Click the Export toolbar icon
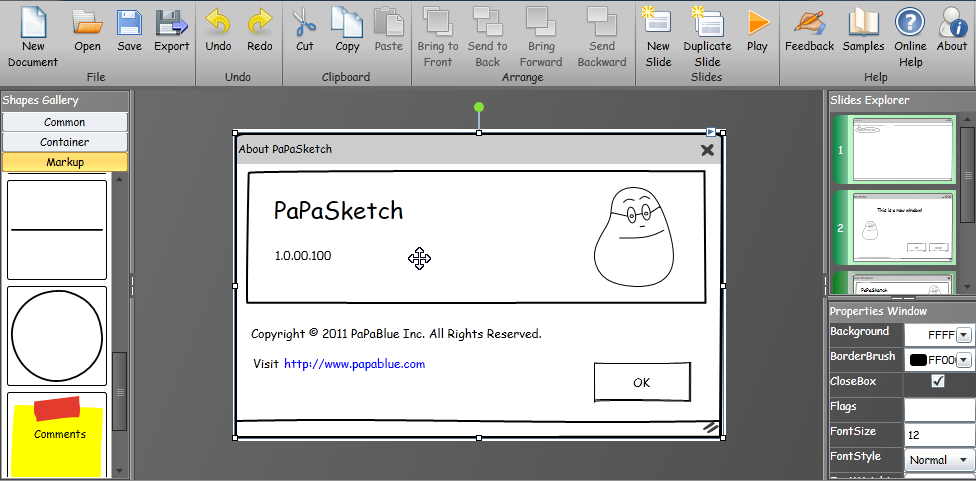This screenshot has height=481, width=976. coord(171,24)
